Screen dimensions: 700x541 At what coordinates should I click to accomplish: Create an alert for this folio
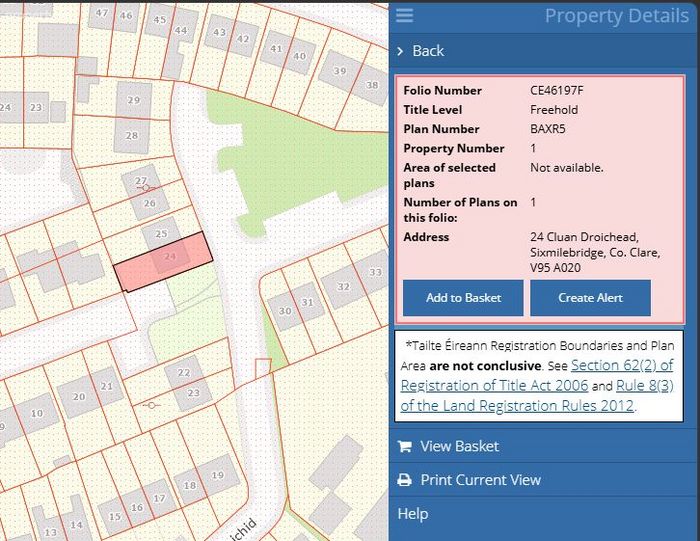click(x=590, y=298)
